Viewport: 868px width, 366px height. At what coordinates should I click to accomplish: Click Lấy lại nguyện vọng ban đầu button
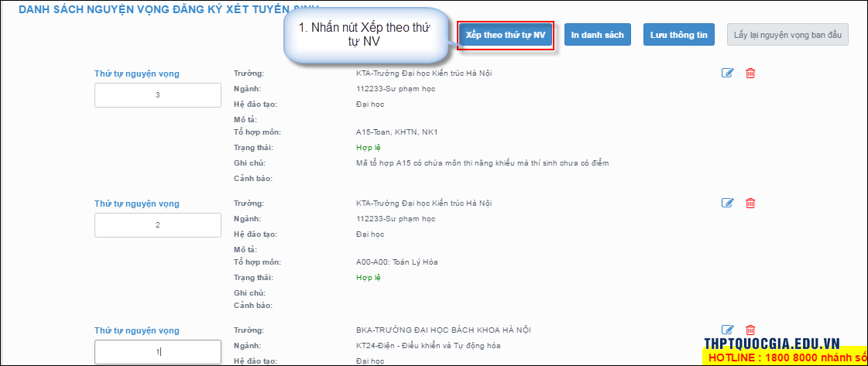tap(787, 34)
